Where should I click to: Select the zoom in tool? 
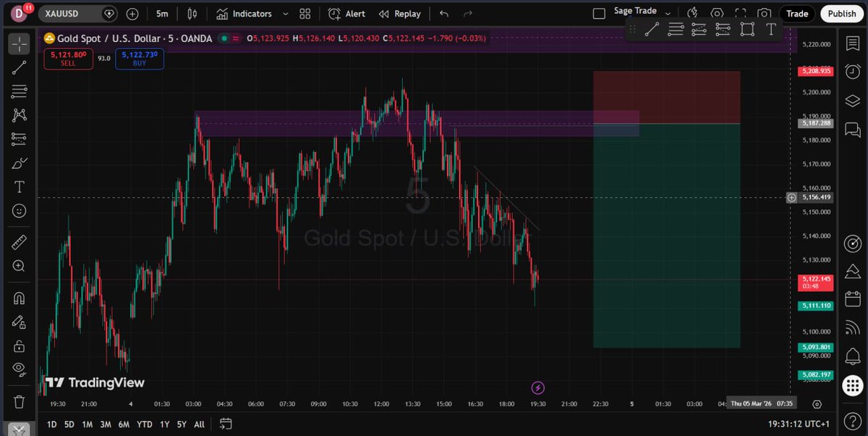pyautogui.click(x=20, y=266)
